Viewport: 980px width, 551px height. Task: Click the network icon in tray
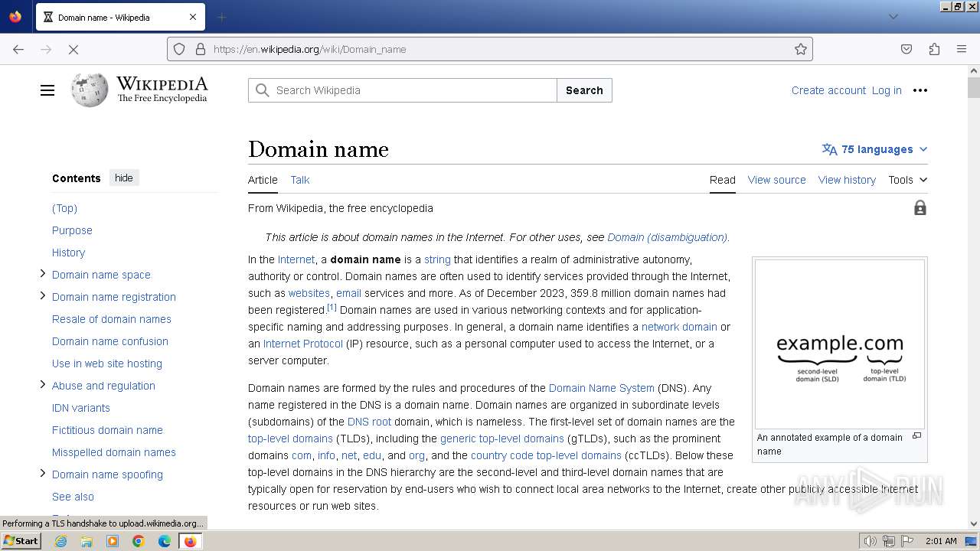click(889, 541)
